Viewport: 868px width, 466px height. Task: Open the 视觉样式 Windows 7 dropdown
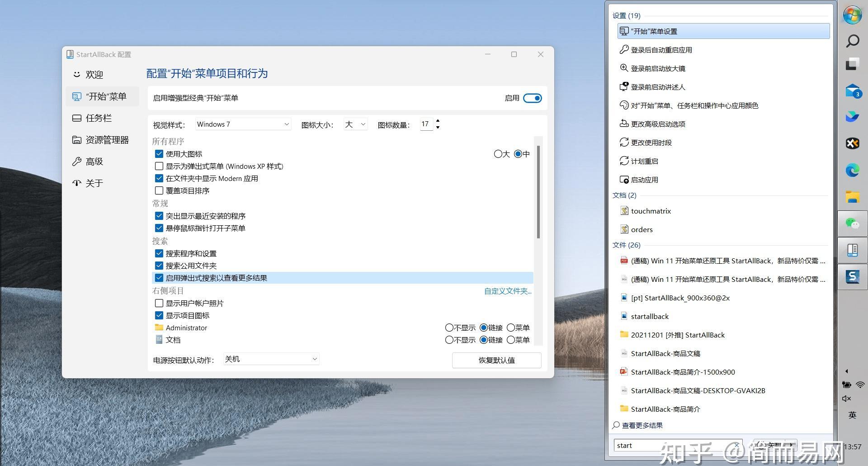tap(243, 124)
